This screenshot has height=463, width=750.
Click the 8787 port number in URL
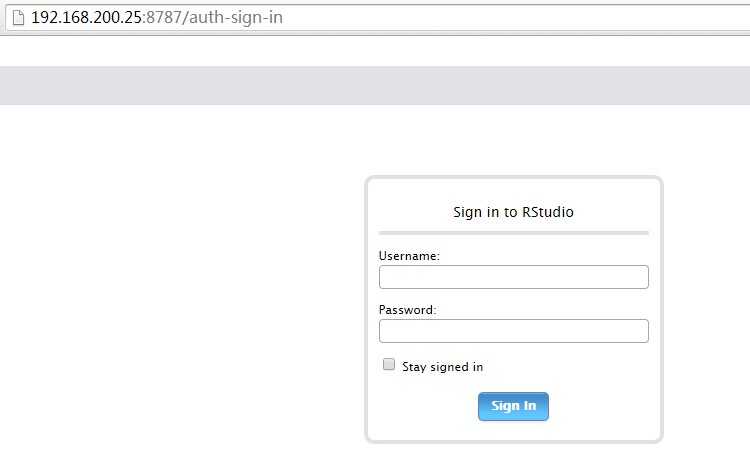[x=161, y=18]
